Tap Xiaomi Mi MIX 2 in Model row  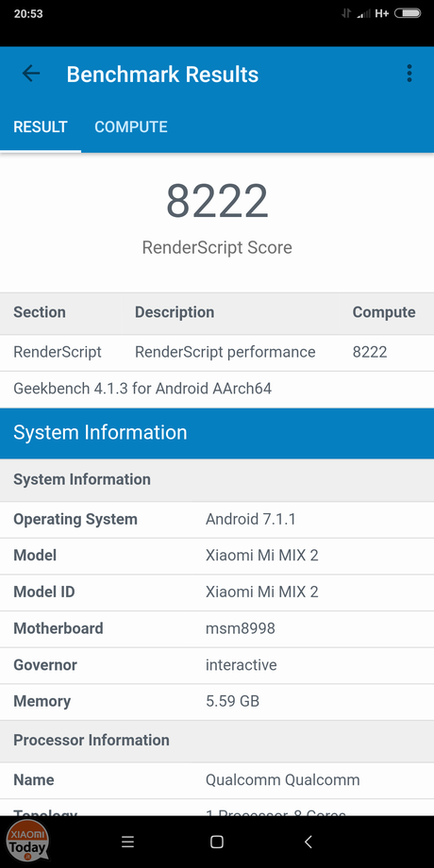(x=262, y=555)
